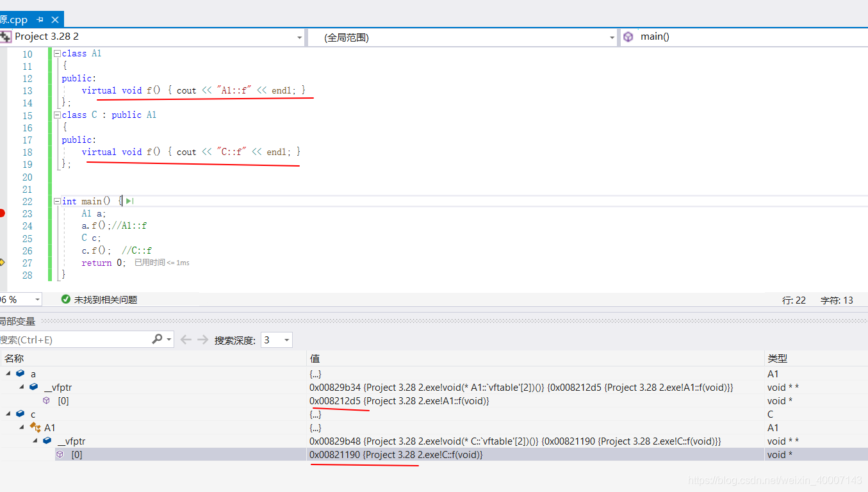Image resolution: width=868 pixels, height=492 pixels.
Task: Click the void * * type of a's __vfptr
Action: (x=783, y=388)
